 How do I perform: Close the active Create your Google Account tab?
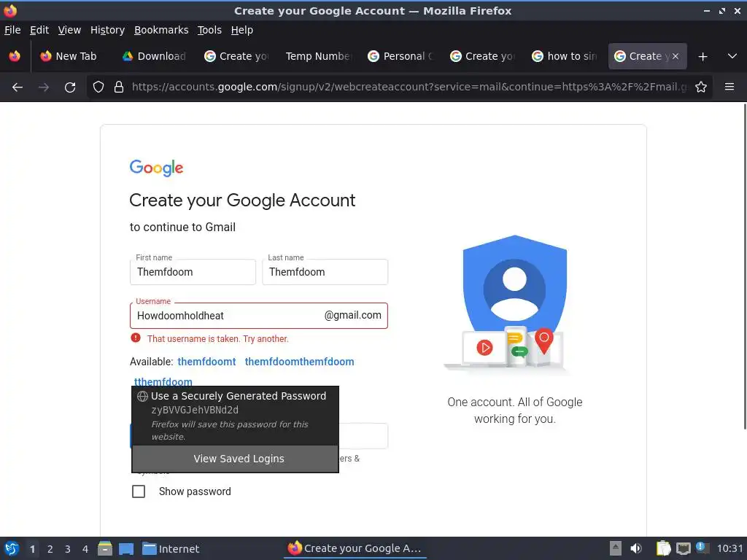pos(675,56)
